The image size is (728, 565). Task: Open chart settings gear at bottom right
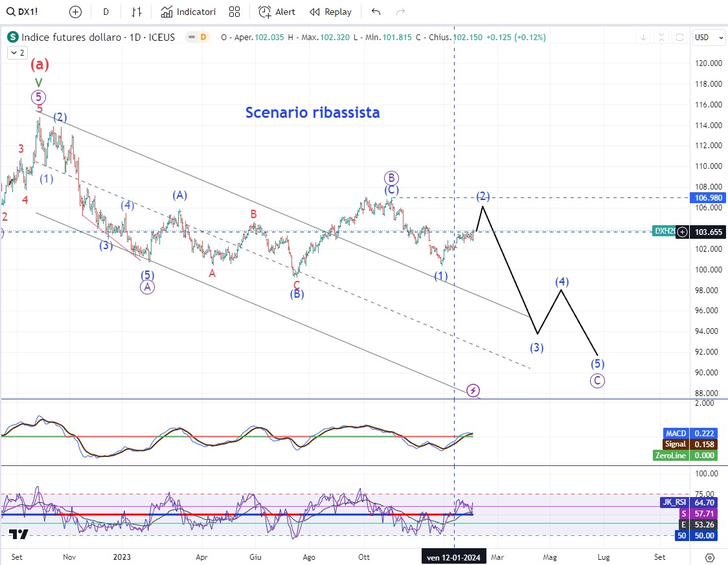[x=709, y=558]
